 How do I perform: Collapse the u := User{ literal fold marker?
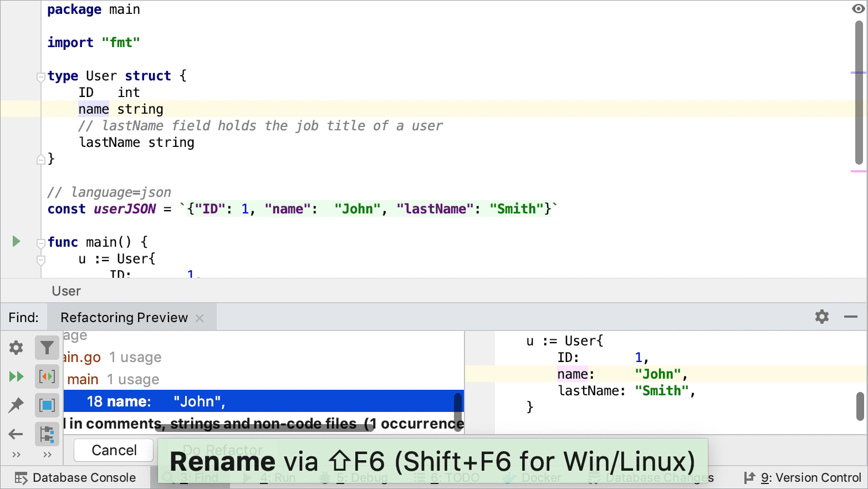click(x=40, y=259)
